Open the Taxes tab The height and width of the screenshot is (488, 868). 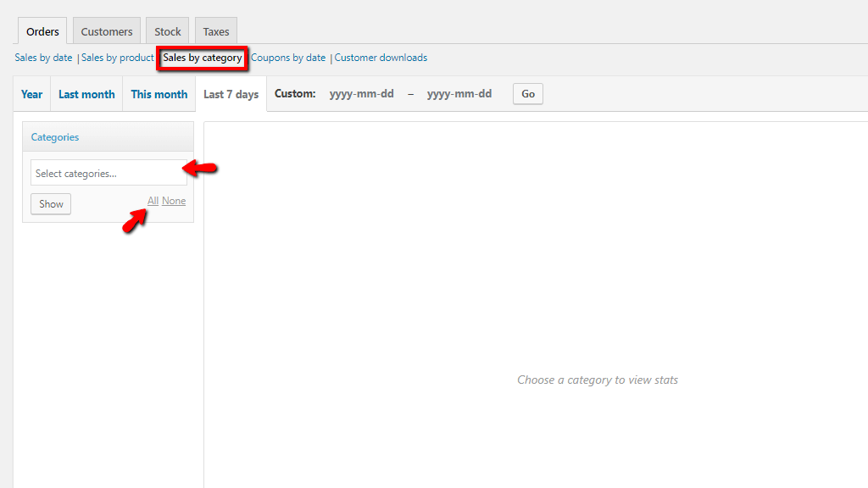216,31
